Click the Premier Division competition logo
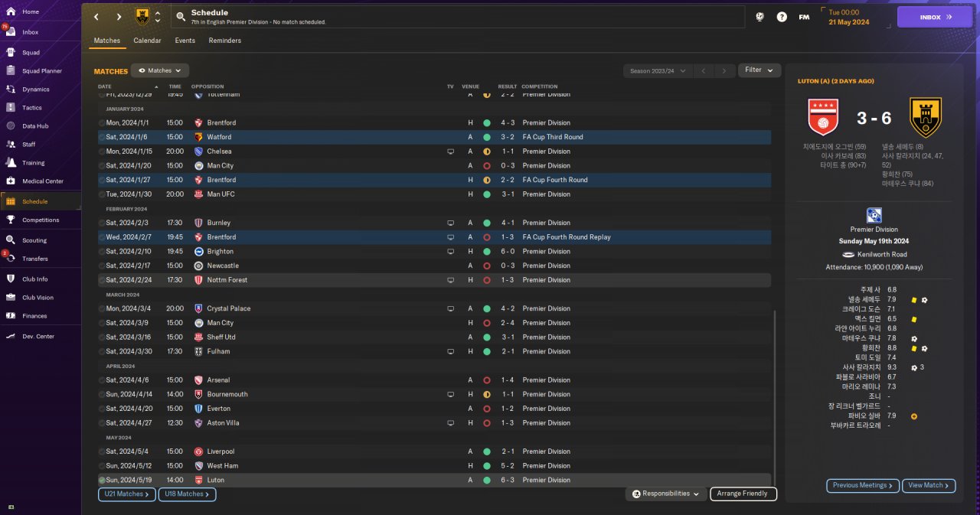 point(874,215)
